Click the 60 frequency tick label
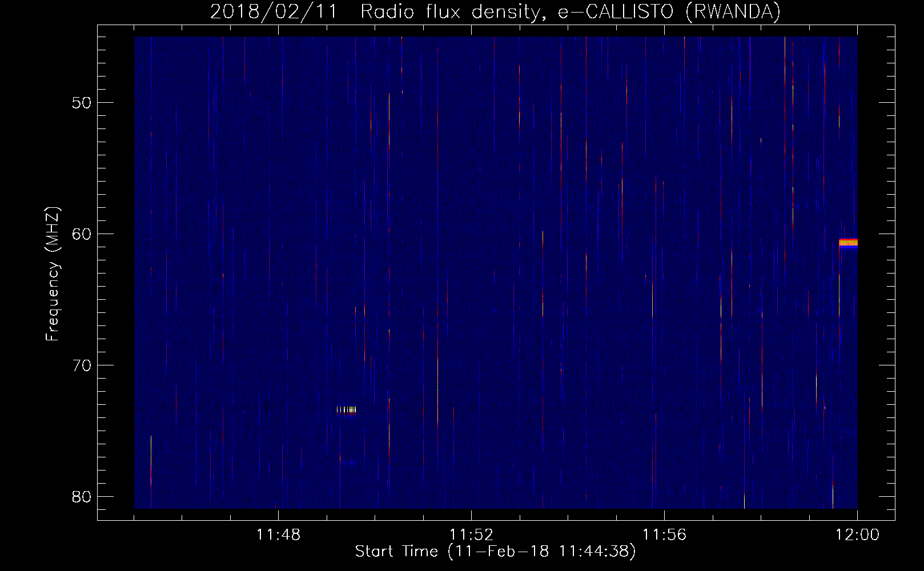Screen dimensions: 924x571 click(x=82, y=234)
